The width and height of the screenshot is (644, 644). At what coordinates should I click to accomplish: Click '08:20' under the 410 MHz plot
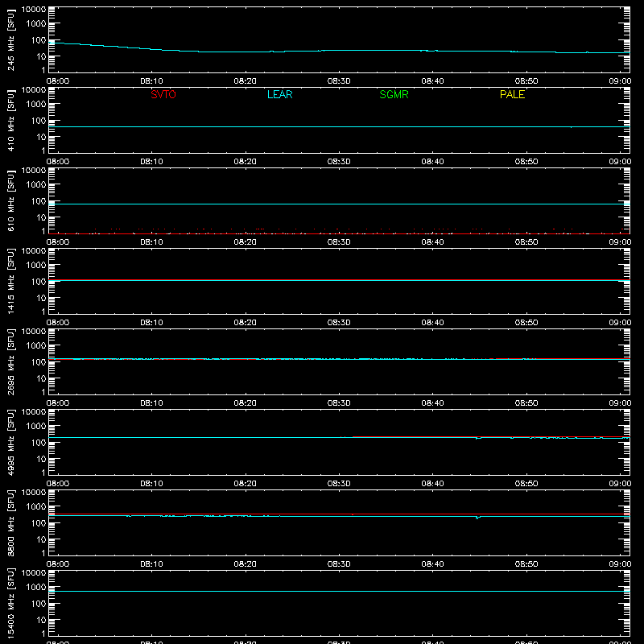click(x=246, y=162)
